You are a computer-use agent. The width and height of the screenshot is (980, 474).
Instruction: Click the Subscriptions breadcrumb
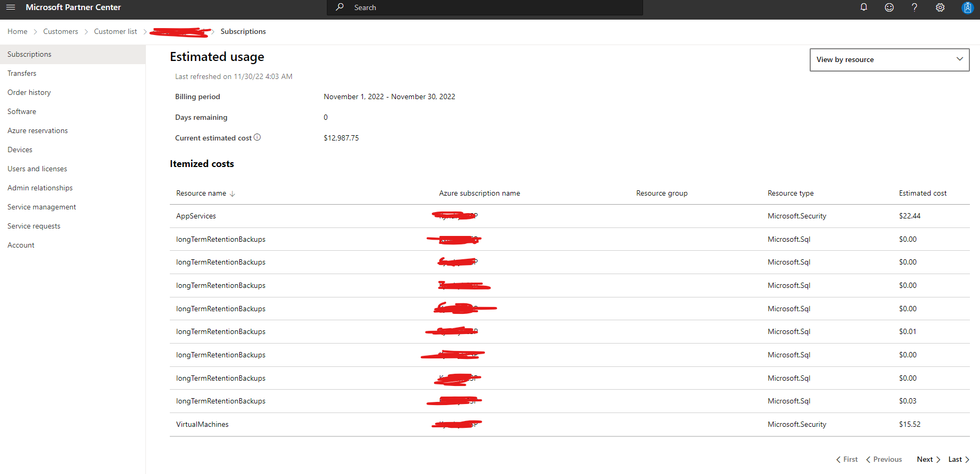pos(243,31)
